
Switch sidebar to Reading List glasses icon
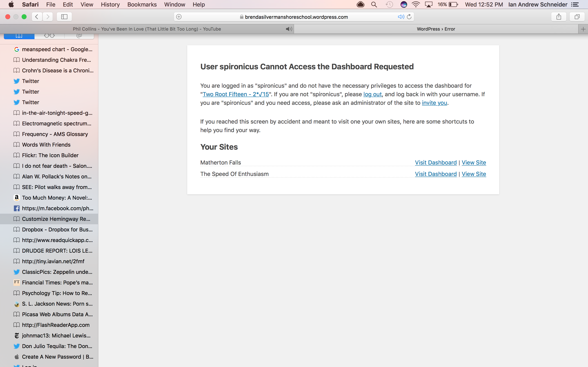49,36
